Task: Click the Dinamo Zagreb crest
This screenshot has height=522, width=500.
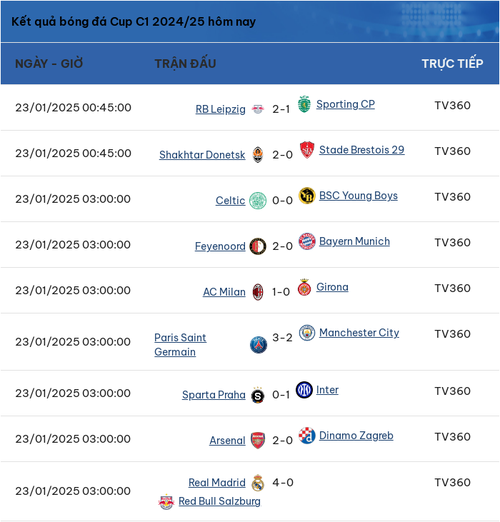Action: (307, 435)
